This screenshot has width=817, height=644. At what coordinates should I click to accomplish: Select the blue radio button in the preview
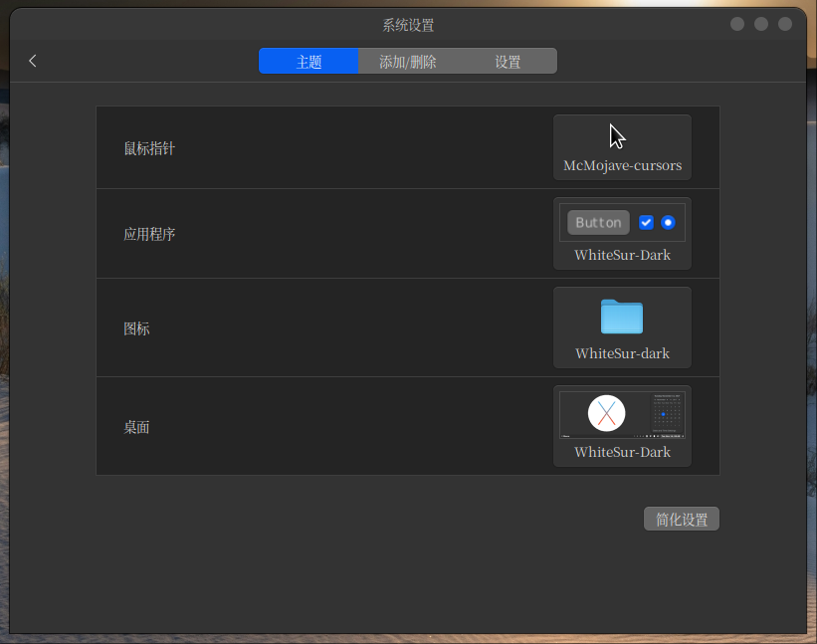[668, 222]
